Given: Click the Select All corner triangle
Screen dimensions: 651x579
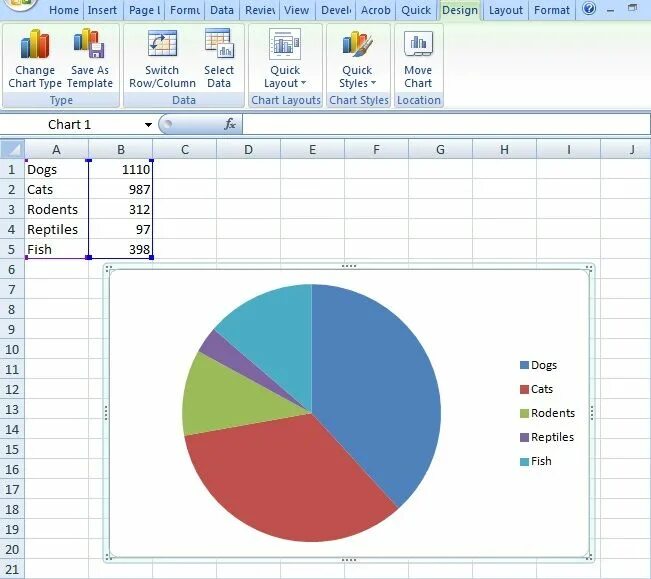Looking at the screenshot, I should [12, 149].
